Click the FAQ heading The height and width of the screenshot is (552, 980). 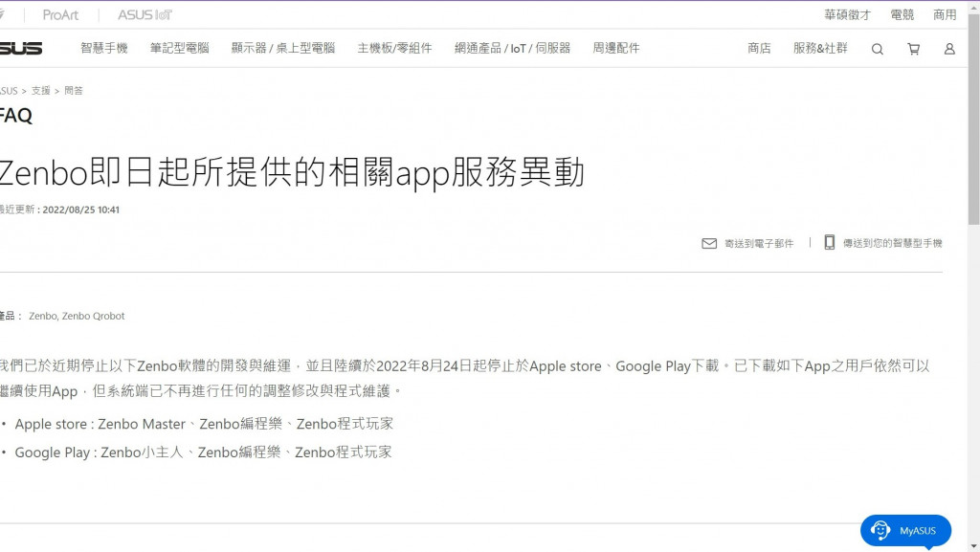point(16,116)
